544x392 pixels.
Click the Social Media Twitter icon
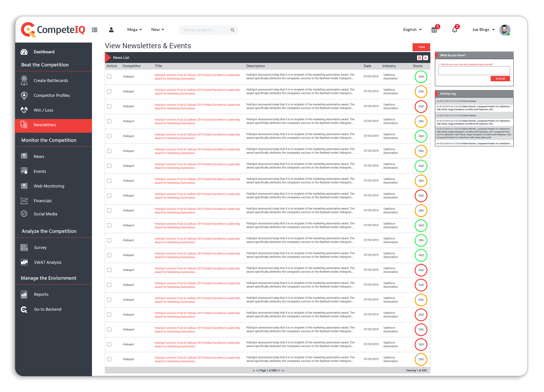24,214
